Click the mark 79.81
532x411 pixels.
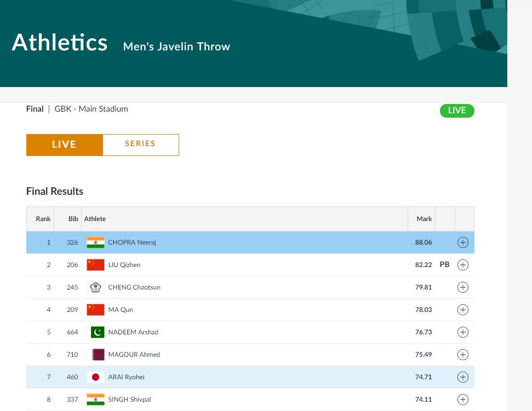point(424,287)
